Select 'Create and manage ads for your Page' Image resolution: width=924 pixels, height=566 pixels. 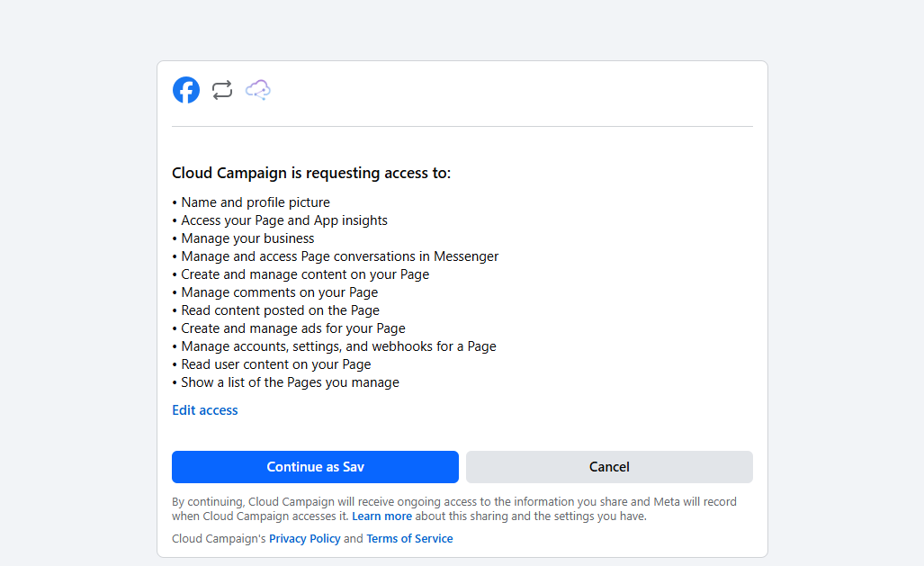(293, 328)
